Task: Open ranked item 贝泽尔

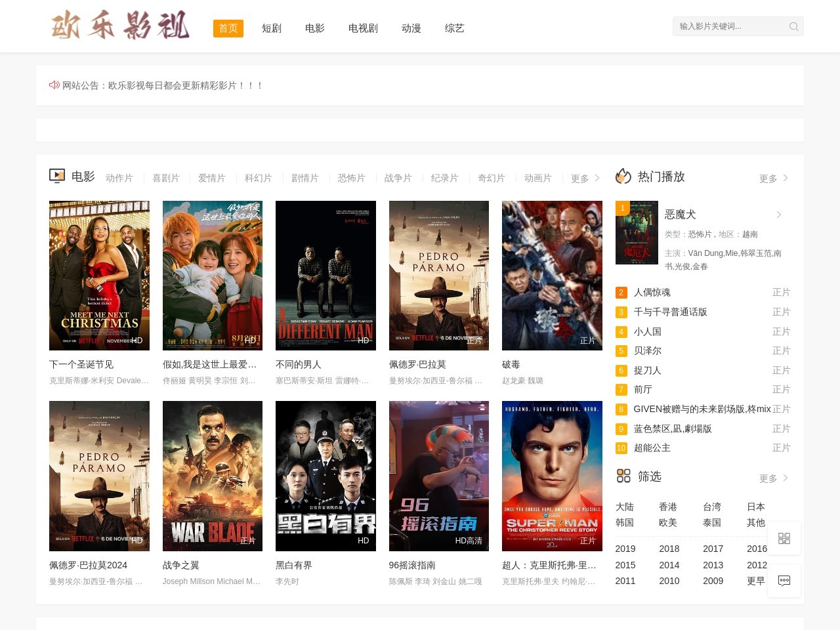Action: 648,350
